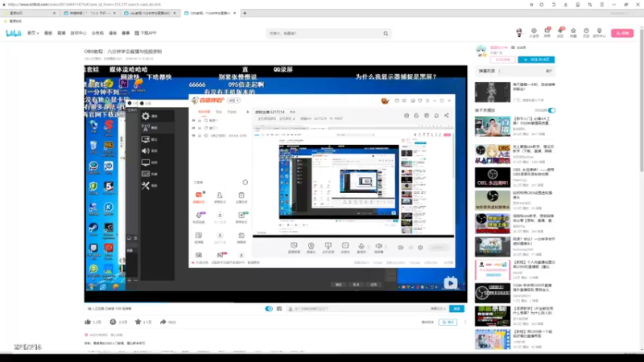This screenshot has width=644, height=362.
Task: Click the blue 发送 send button
Action: pyautogui.click(x=456, y=309)
